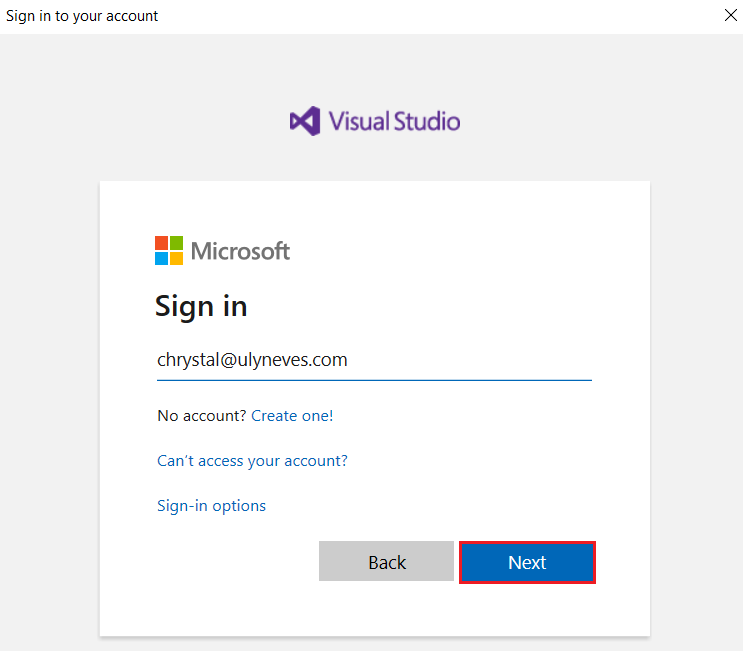Click the blue underline beneath the email field

[x=374, y=380]
